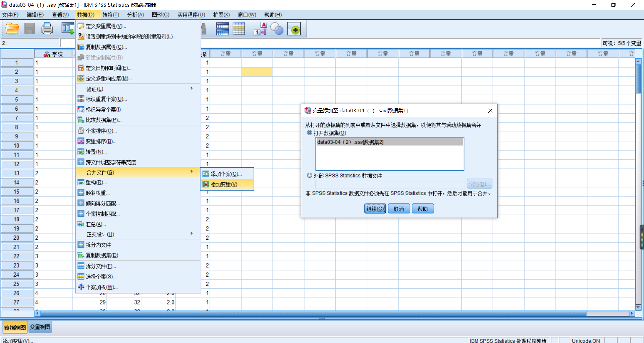This screenshot has height=343, width=644.
Task: Select 标识异常个案(I) entry
Action: pos(138,110)
